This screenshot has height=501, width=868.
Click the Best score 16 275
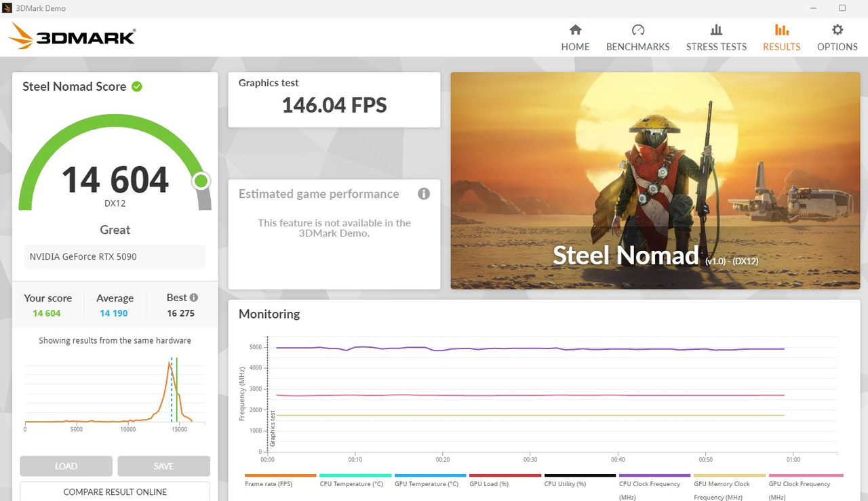click(x=180, y=313)
